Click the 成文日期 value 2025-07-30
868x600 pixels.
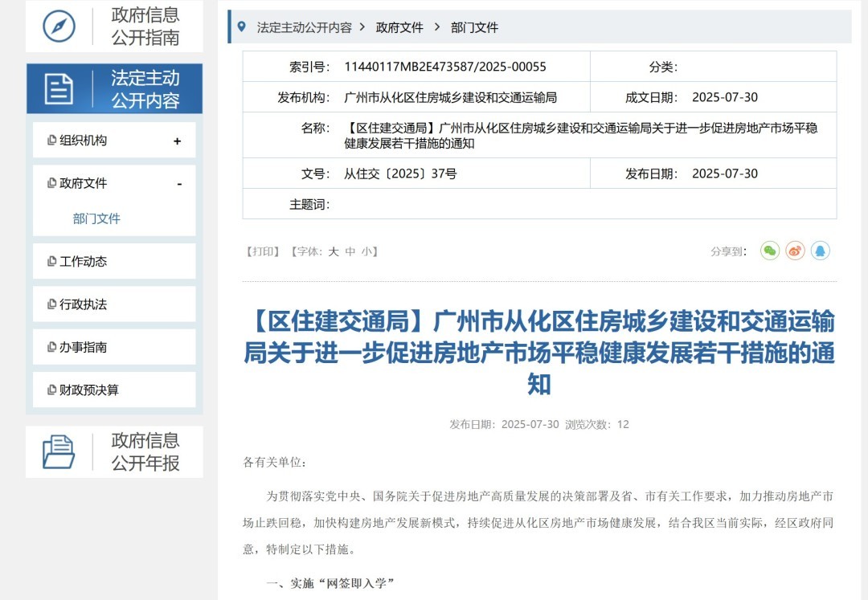click(725, 97)
